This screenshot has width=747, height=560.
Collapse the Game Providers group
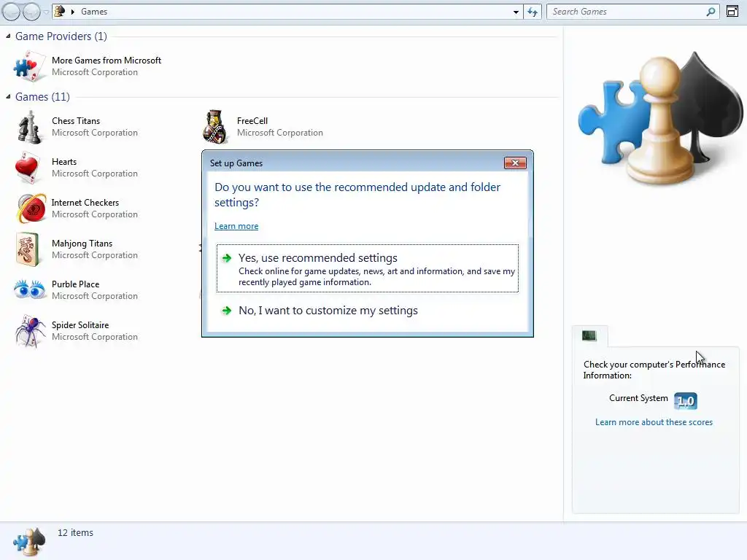(x=8, y=36)
